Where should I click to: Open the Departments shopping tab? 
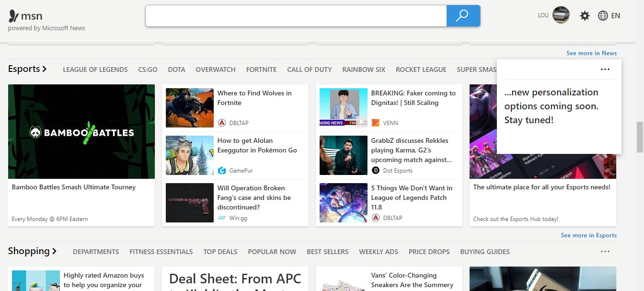[x=96, y=252]
